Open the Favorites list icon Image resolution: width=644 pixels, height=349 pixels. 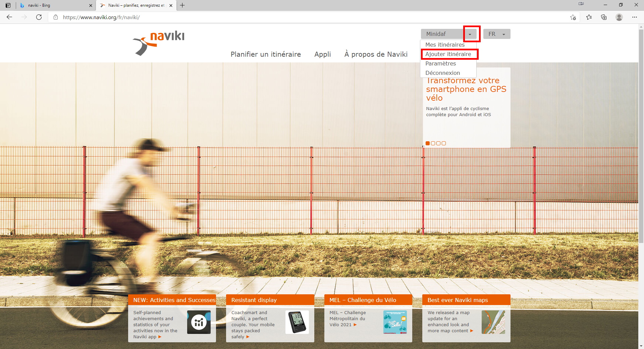589,17
